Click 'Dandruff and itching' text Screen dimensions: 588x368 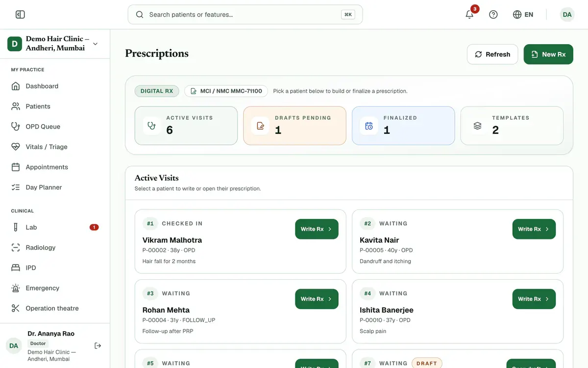[x=386, y=262]
